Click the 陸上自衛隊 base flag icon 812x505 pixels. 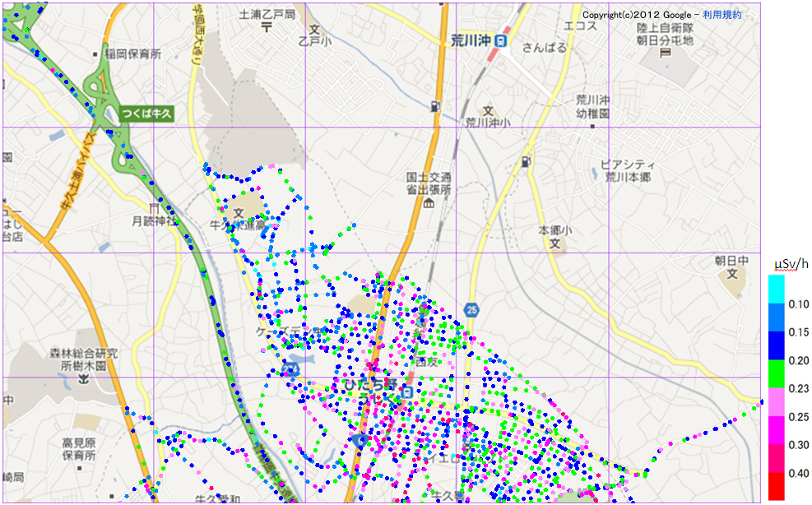(x=666, y=52)
